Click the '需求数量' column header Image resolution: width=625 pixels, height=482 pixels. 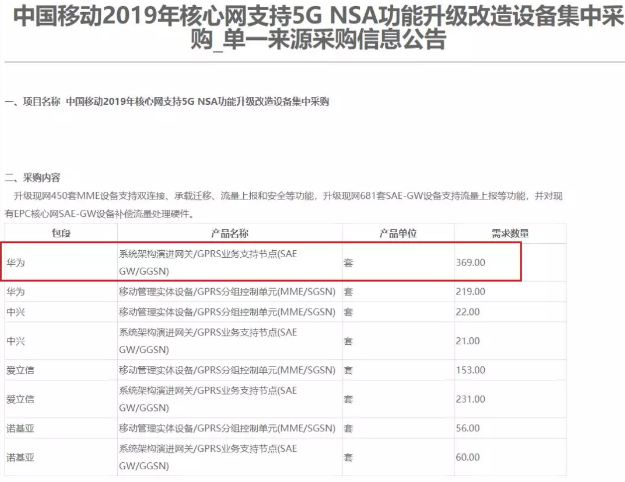click(x=510, y=233)
